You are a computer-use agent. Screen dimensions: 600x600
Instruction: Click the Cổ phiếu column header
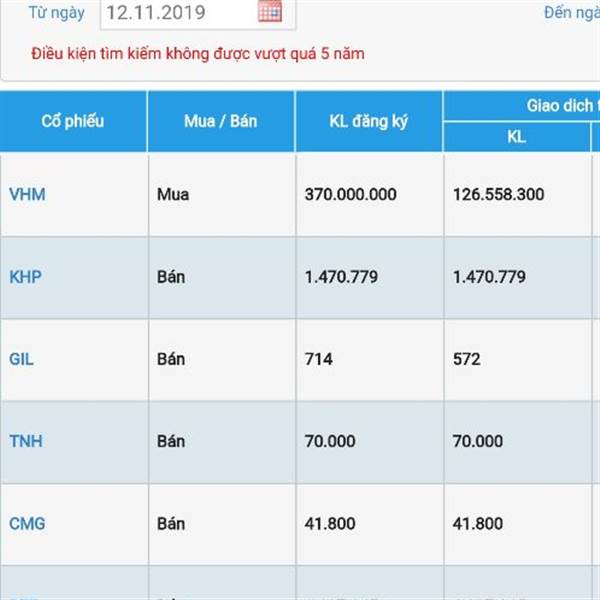tap(73, 121)
